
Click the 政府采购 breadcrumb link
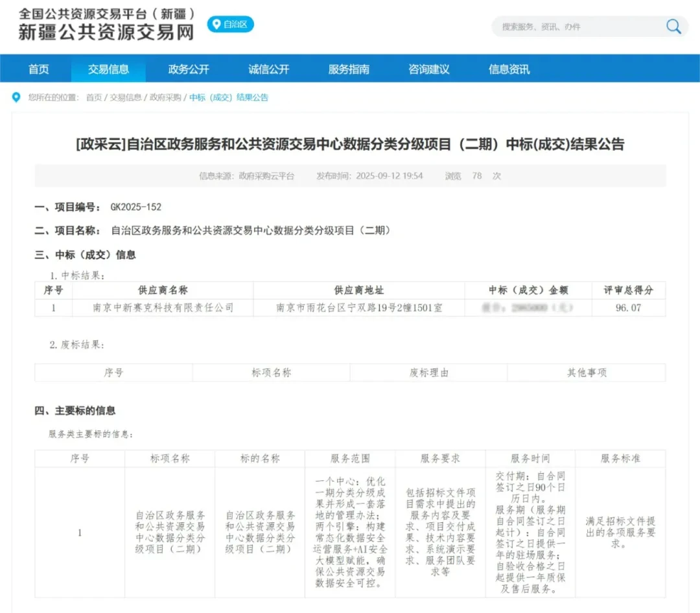[x=165, y=98]
